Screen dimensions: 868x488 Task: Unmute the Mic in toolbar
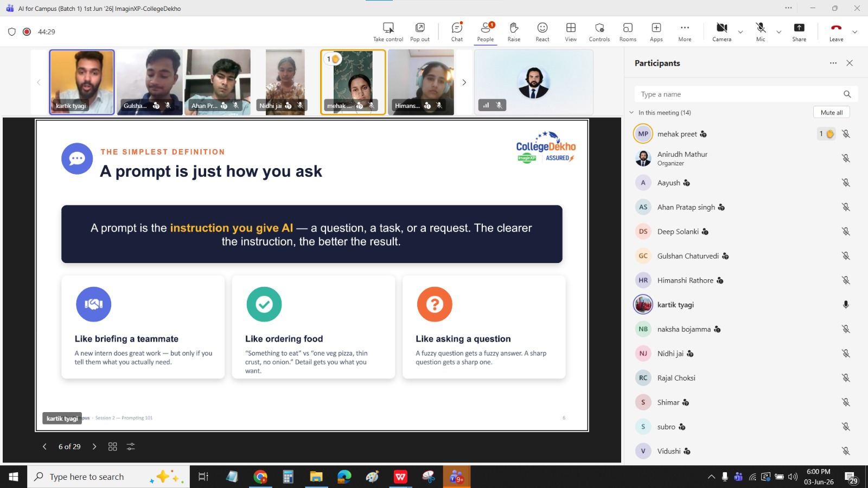[761, 31]
